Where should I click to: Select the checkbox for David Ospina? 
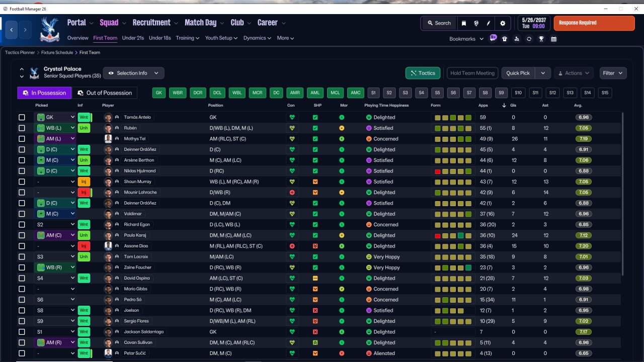click(x=22, y=278)
